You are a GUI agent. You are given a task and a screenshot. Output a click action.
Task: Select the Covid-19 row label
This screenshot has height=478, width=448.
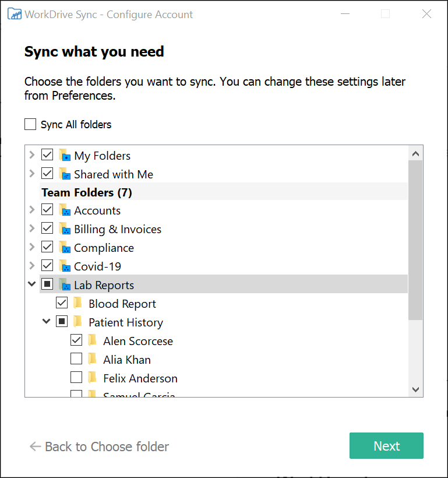point(97,266)
